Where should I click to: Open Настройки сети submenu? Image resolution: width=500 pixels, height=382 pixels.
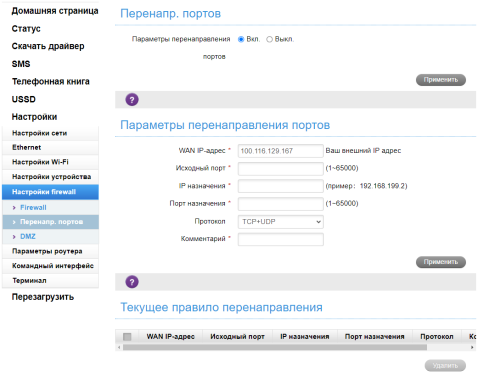click(x=50, y=133)
